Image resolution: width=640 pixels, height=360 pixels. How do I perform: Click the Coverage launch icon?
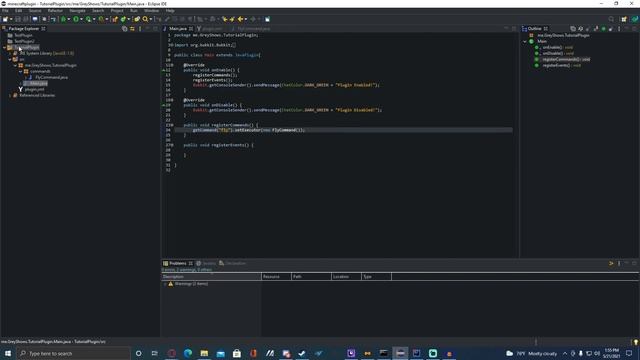pyautogui.click(x=88, y=19)
